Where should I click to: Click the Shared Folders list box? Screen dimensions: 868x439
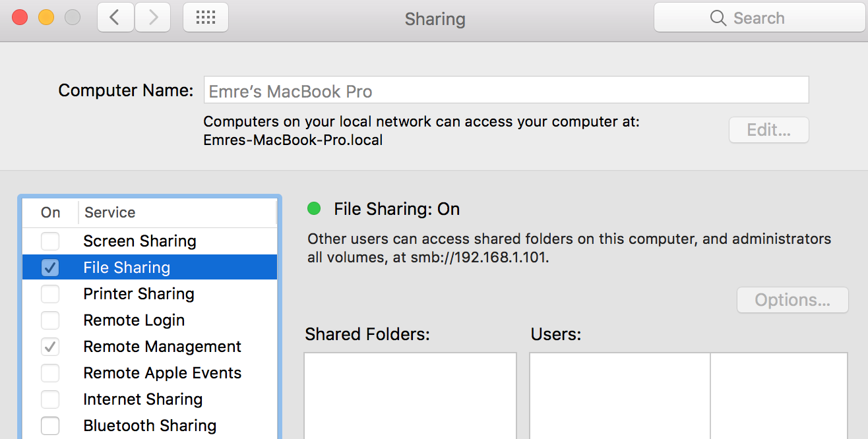point(410,395)
